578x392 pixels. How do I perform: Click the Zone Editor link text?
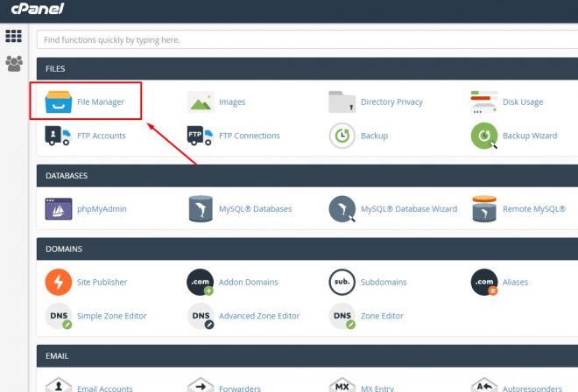tap(382, 316)
